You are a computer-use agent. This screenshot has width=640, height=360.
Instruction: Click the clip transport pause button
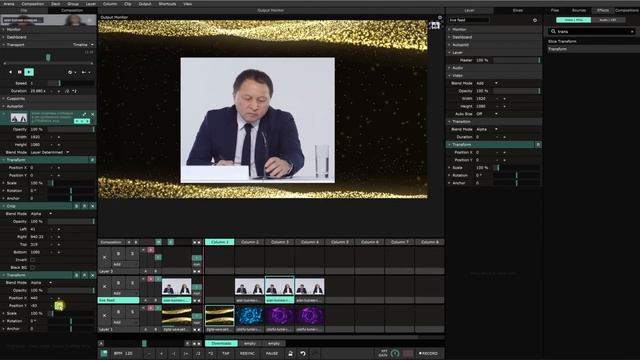point(20,72)
